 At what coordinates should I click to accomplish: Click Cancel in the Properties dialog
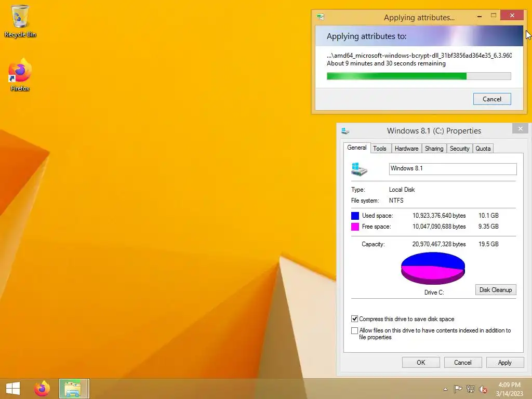pyautogui.click(x=463, y=362)
